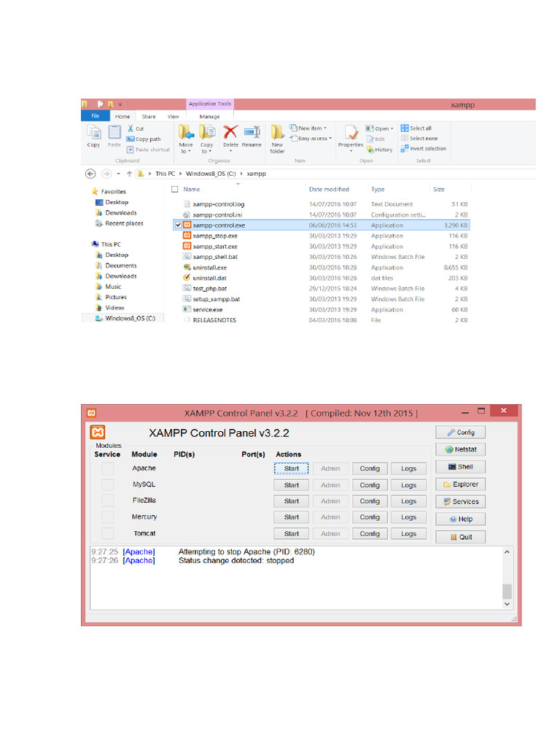The height and width of the screenshot is (747, 560).
Task: Switch to the View ribbon tab
Action: point(173,116)
